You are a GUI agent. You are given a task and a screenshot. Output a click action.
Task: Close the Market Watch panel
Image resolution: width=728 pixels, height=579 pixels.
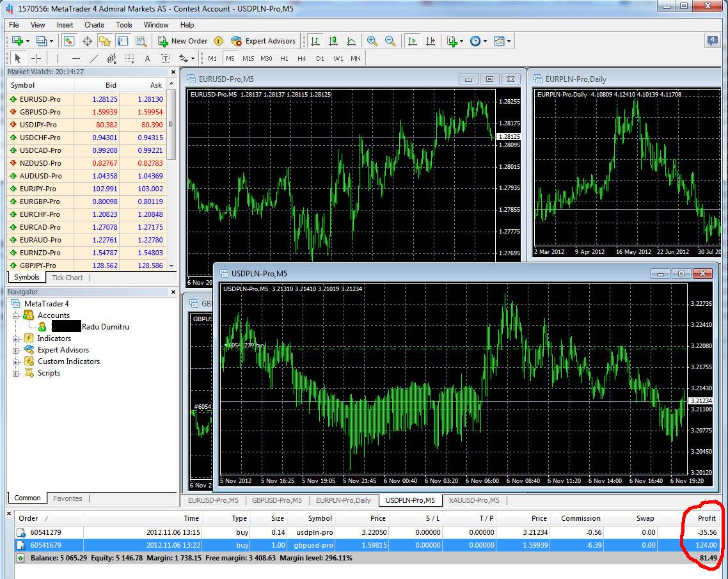pos(173,72)
